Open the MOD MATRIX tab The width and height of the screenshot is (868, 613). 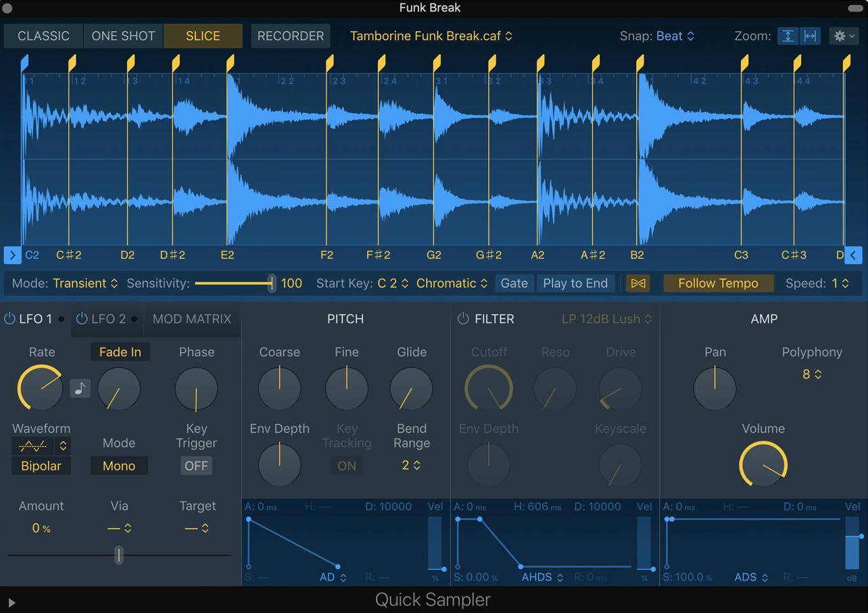tap(192, 319)
